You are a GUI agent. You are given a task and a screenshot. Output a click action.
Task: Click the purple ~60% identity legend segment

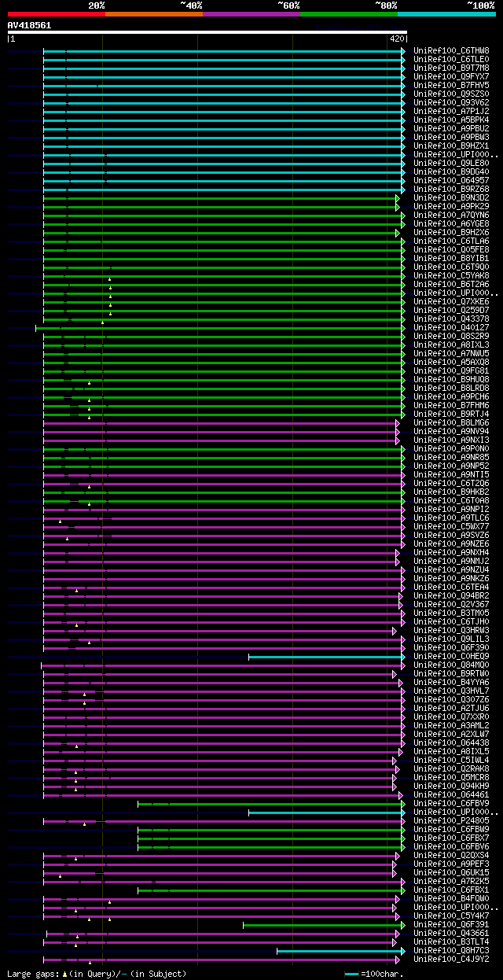(251, 14)
